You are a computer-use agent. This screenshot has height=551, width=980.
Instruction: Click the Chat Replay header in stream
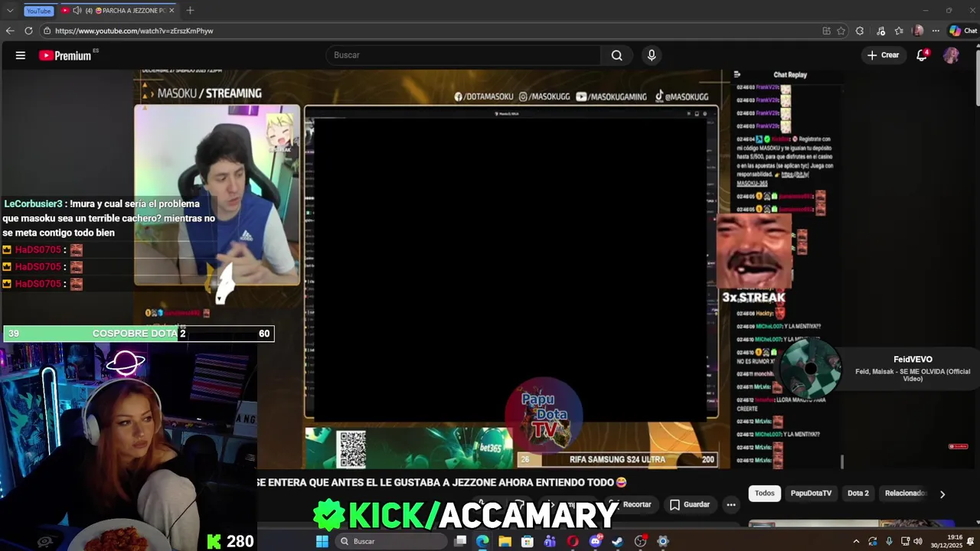point(790,75)
